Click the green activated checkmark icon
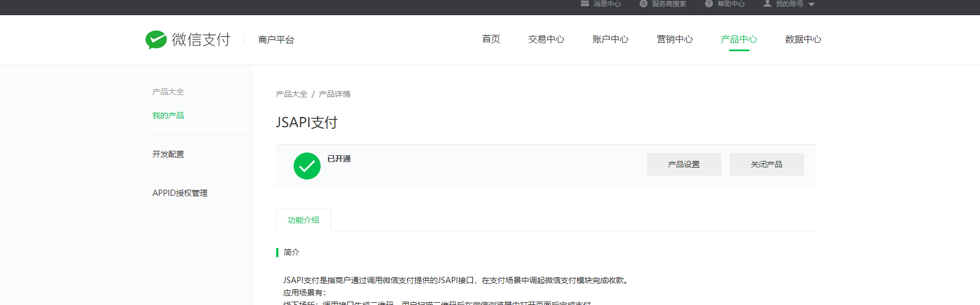 point(307,166)
